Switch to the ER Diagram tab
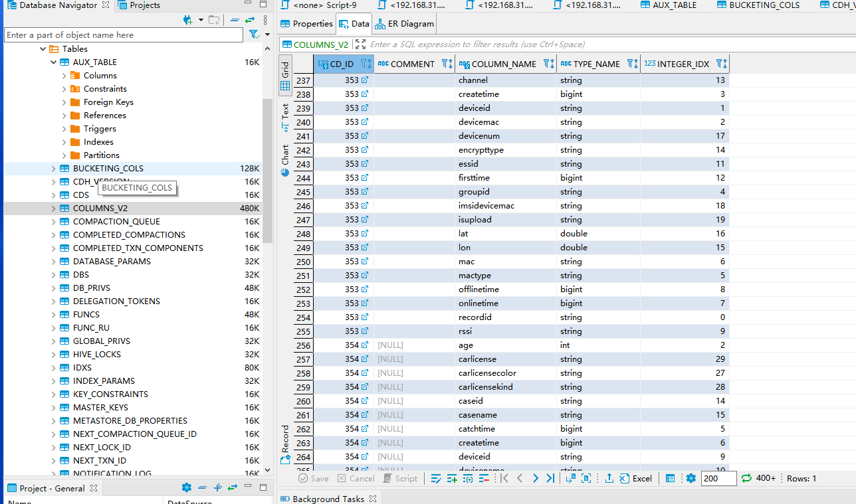The height and width of the screenshot is (504, 856). pyautogui.click(x=405, y=24)
